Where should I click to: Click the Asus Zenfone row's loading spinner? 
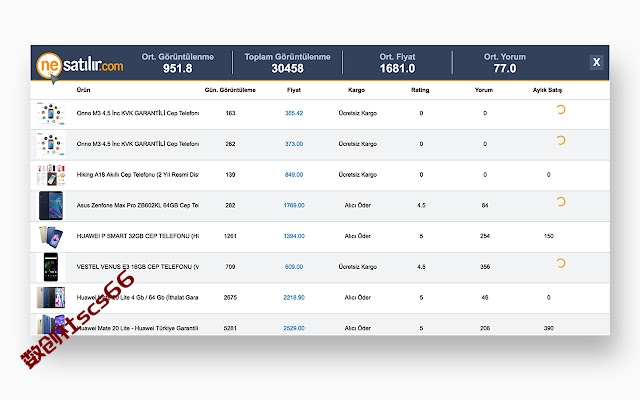pyautogui.click(x=561, y=202)
